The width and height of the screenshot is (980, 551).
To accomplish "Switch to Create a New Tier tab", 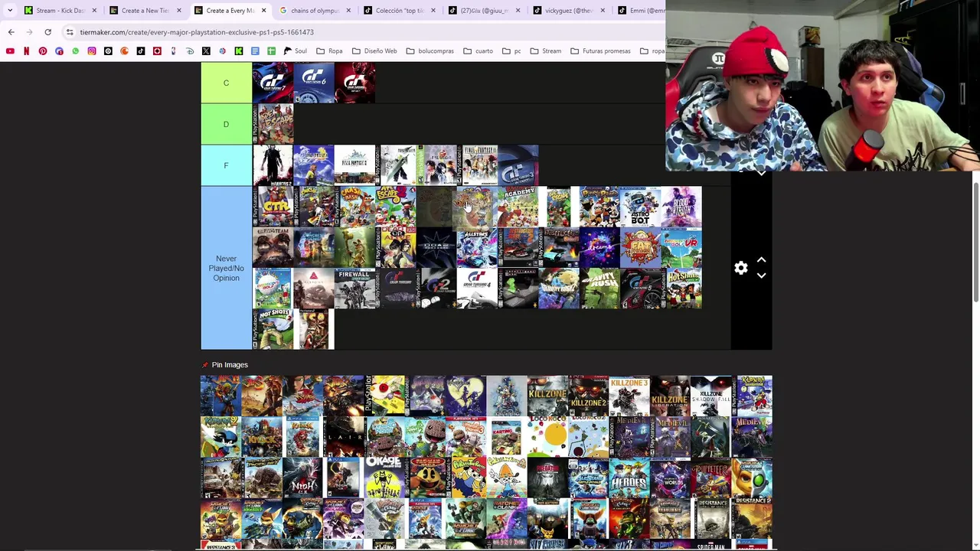I will pos(144,11).
